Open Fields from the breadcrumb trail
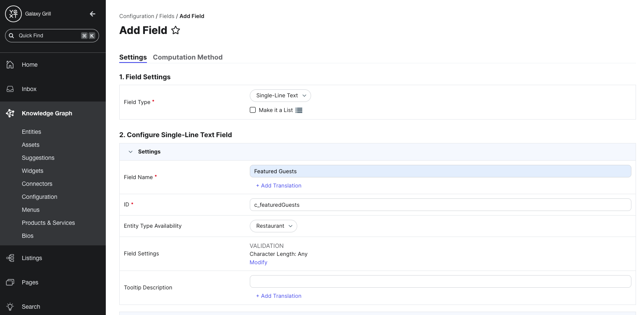The width and height of the screenshot is (644, 315). (167, 16)
